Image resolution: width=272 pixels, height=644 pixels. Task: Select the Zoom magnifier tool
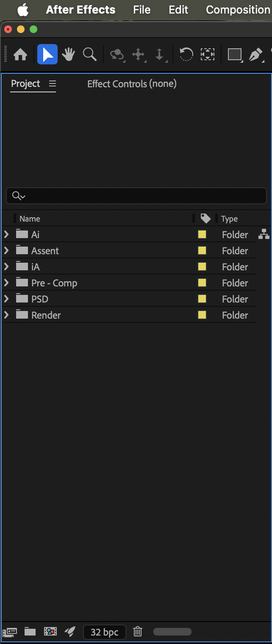pos(89,55)
